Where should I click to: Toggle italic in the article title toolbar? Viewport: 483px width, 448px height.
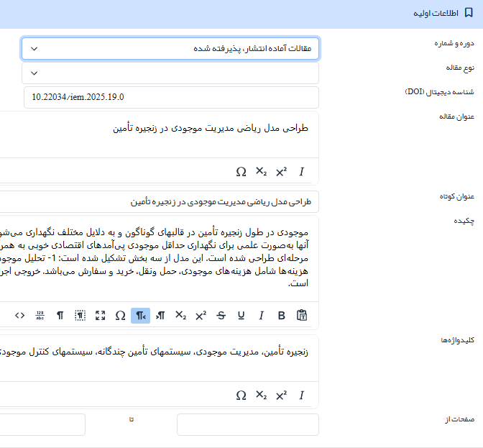point(302,172)
